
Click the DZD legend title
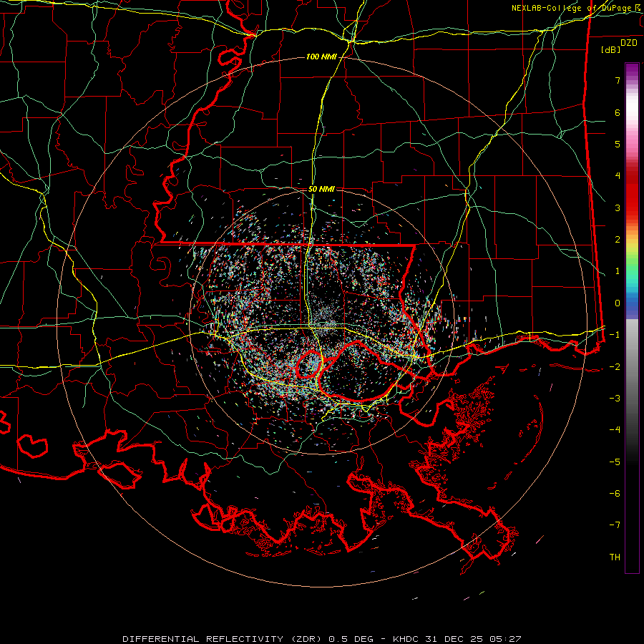click(x=629, y=43)
